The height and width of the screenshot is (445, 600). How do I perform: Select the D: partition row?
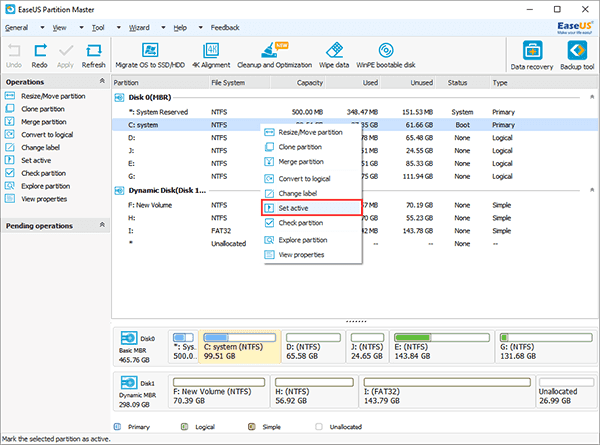pyautogui.click(x=355, y=138)
